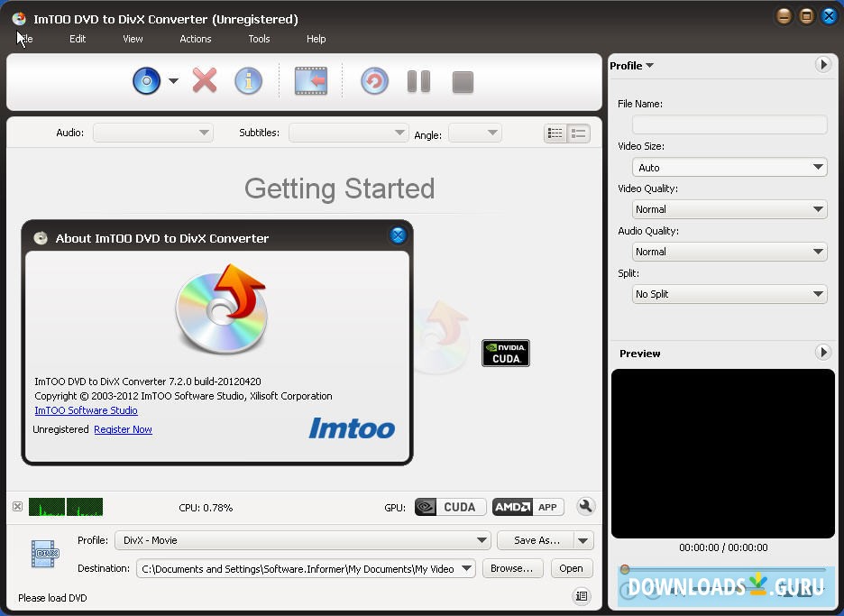Image resolution: width=844 pixels, height=616 pixels.
Task: Click the Save As... button
Action: pos(537,540)
